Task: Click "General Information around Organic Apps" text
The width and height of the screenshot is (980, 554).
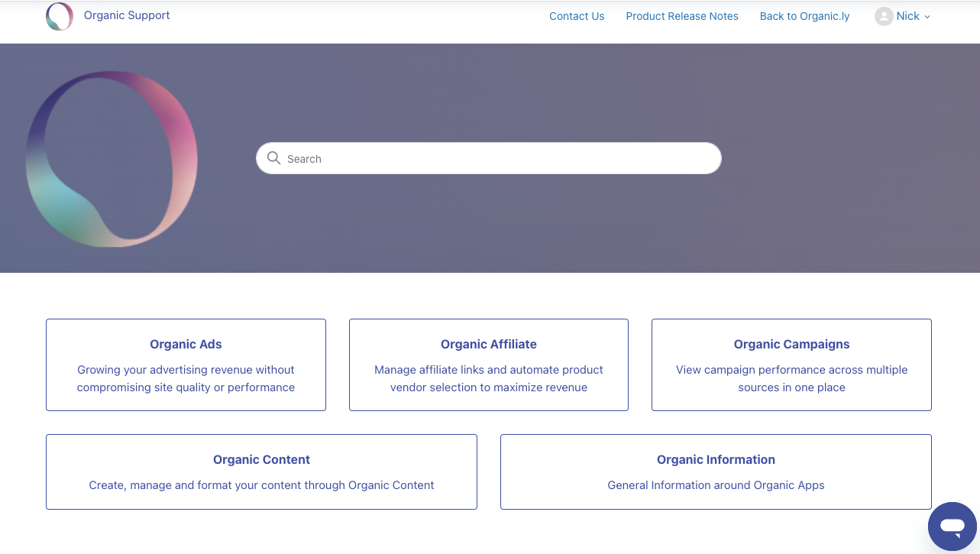Action: pyautogui.click(x=716, y=485)
